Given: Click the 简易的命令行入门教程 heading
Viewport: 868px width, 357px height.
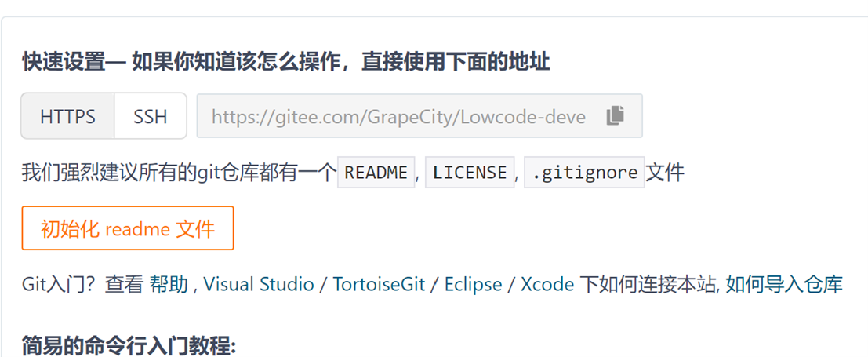Looking at the screenshot, I should pos(129,347).
